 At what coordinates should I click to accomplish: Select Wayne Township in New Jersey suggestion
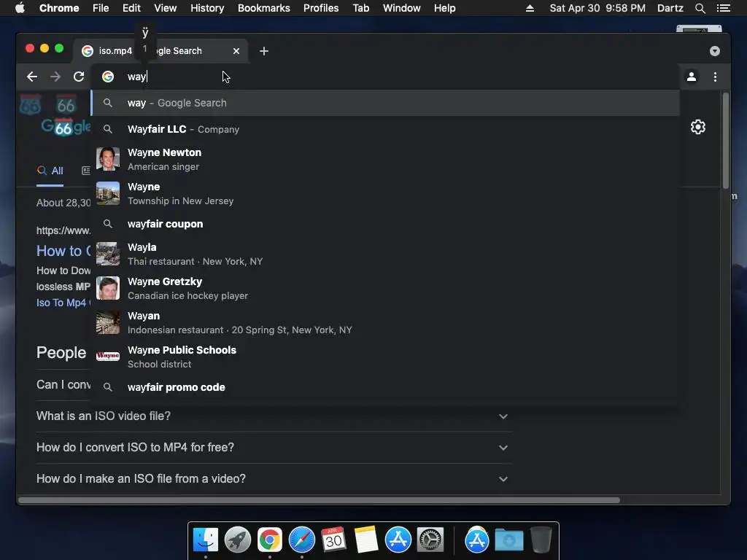pyautogui.click(x=385, y=193)
